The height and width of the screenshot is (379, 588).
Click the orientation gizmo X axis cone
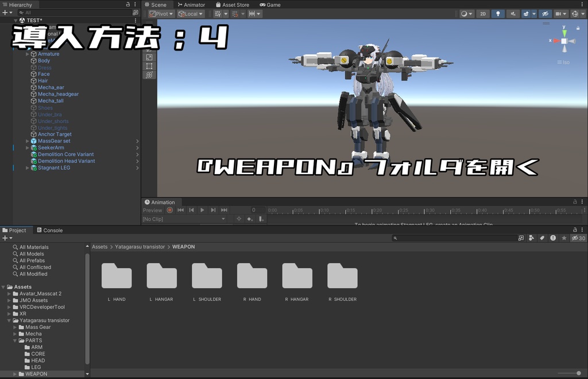click(x=556, y=41)
